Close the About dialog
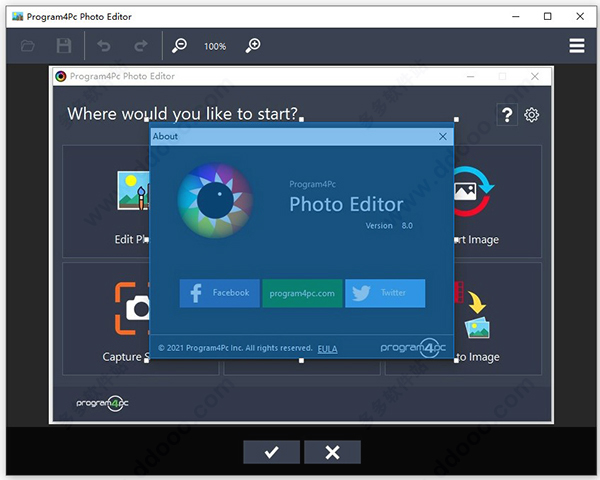 click(x=443, y=136)
